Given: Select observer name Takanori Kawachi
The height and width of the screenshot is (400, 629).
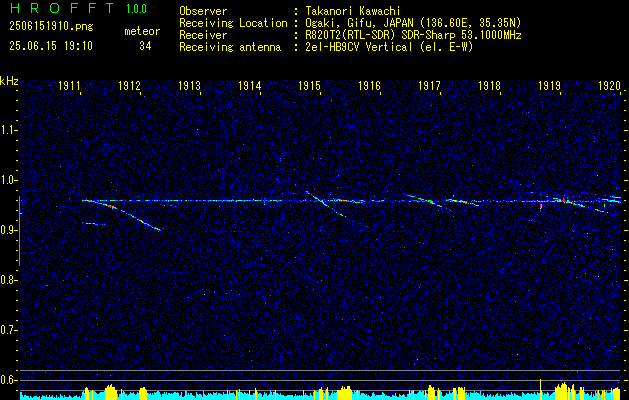Looking at the screenshot, I should (x=353, y=11).
